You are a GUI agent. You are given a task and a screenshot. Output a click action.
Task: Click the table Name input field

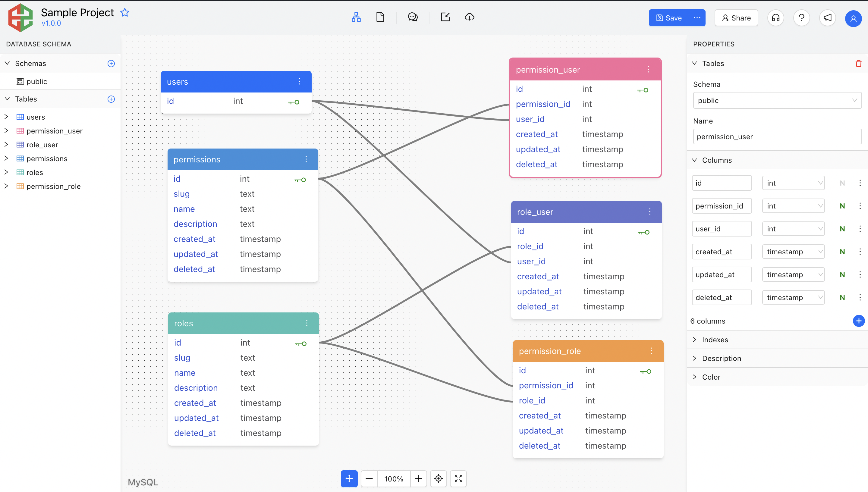coord(777,136)
